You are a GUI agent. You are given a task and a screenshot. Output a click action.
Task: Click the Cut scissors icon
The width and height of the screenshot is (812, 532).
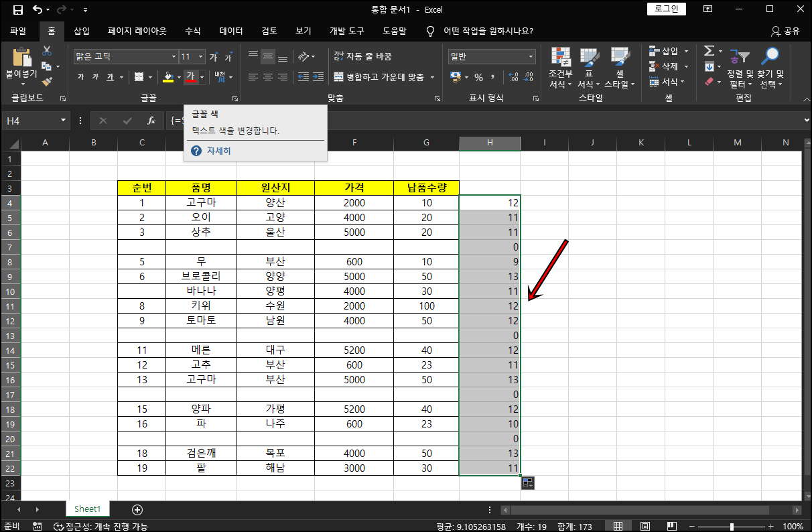[x=47, y=51]
